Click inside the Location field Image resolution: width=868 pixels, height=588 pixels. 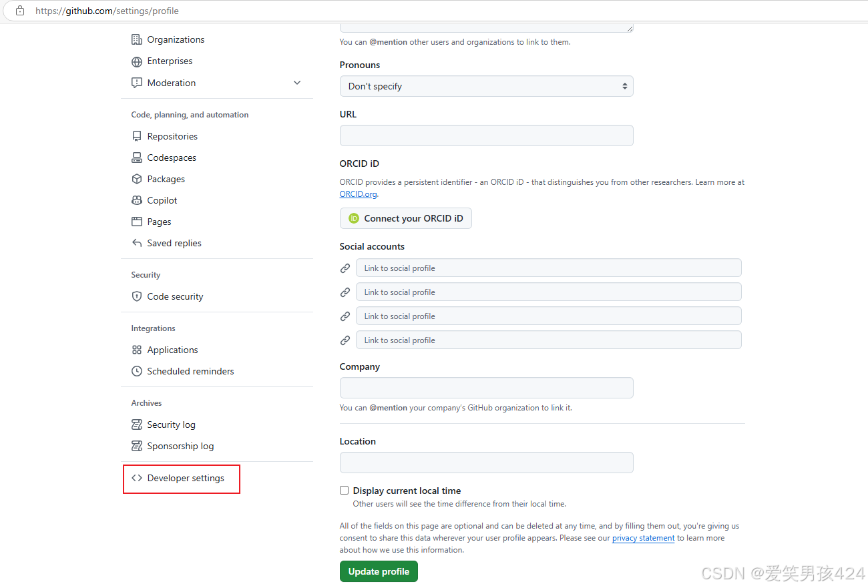[x=486, y=463]
